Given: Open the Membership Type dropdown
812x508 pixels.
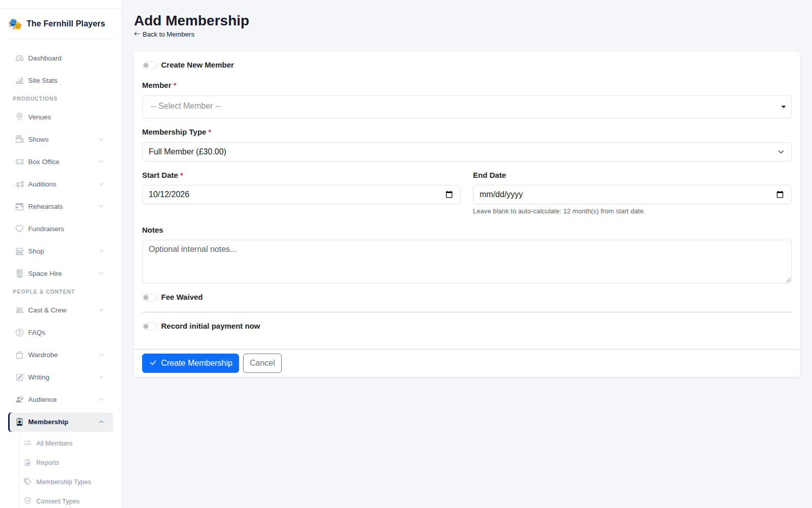Looking at the screenshot, I should tap(466, 152).
